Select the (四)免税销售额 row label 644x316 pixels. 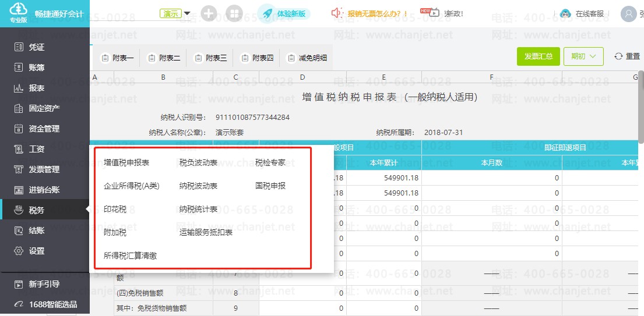tap(140, 293)
